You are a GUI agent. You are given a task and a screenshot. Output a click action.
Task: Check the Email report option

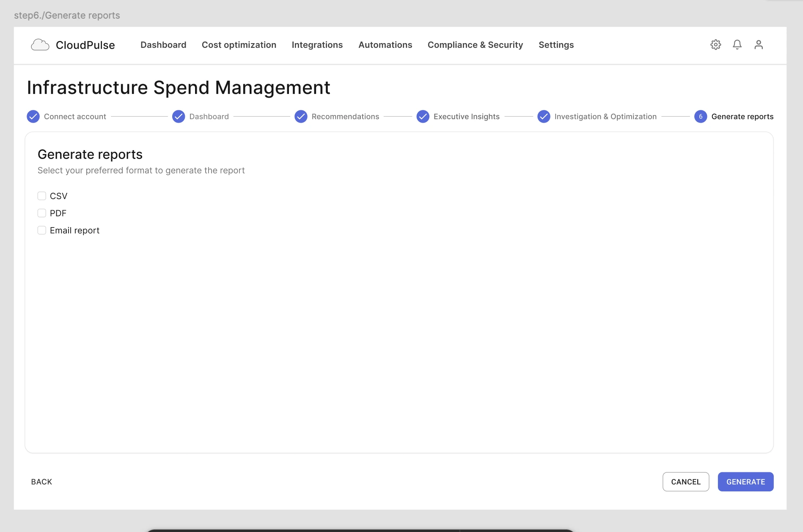coord(41,230)
